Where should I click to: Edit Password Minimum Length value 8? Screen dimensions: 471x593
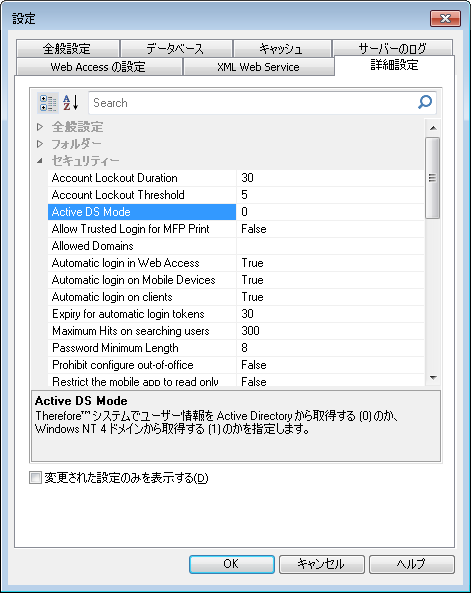[x=330, y=348]
